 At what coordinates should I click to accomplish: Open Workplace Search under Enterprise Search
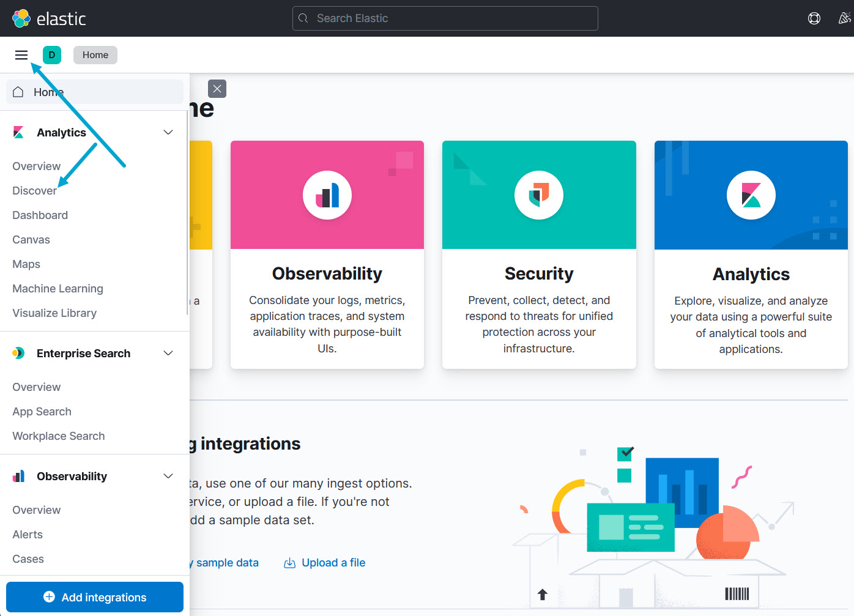coord(58,436)
